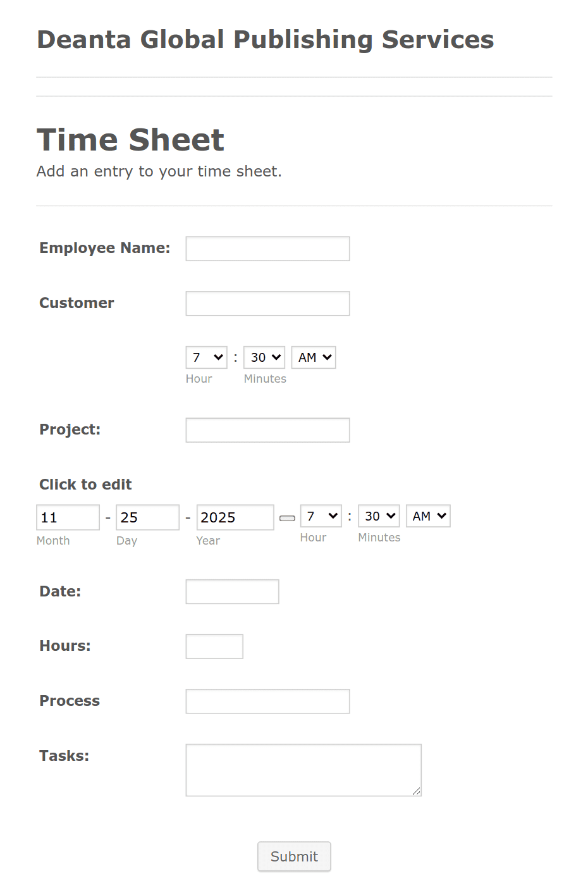Image resolution: width=588 pixels, height=895 pixels.
Task: Click inside the Project field
Action: (x=267, y=429)
